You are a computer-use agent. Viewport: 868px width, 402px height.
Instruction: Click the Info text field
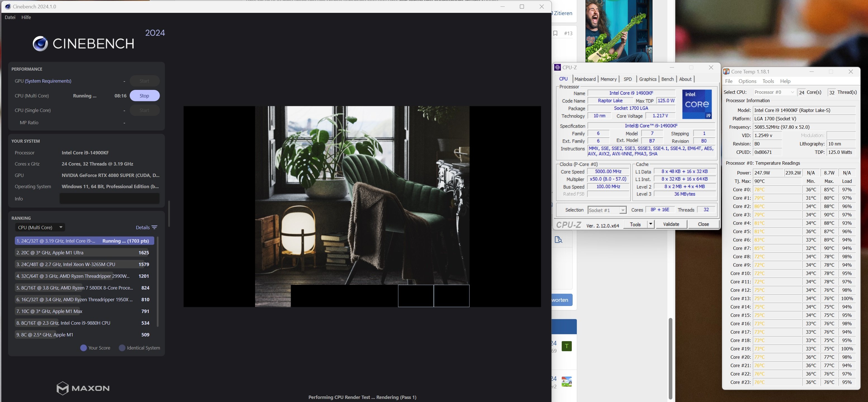point(110,199)
